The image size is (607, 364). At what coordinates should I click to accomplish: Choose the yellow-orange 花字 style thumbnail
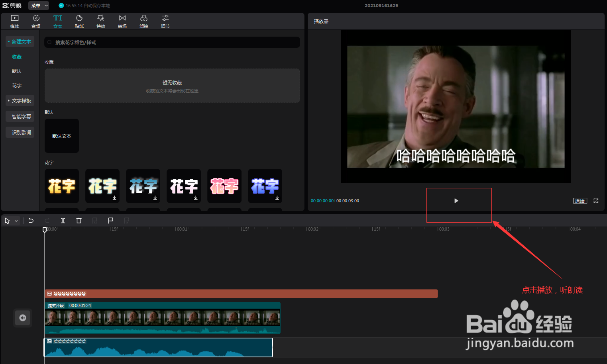coord(62,186)
